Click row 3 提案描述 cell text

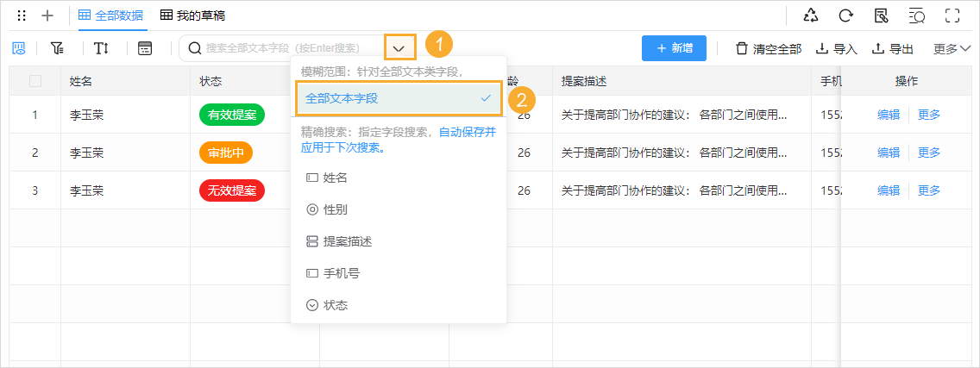point(674,190)
